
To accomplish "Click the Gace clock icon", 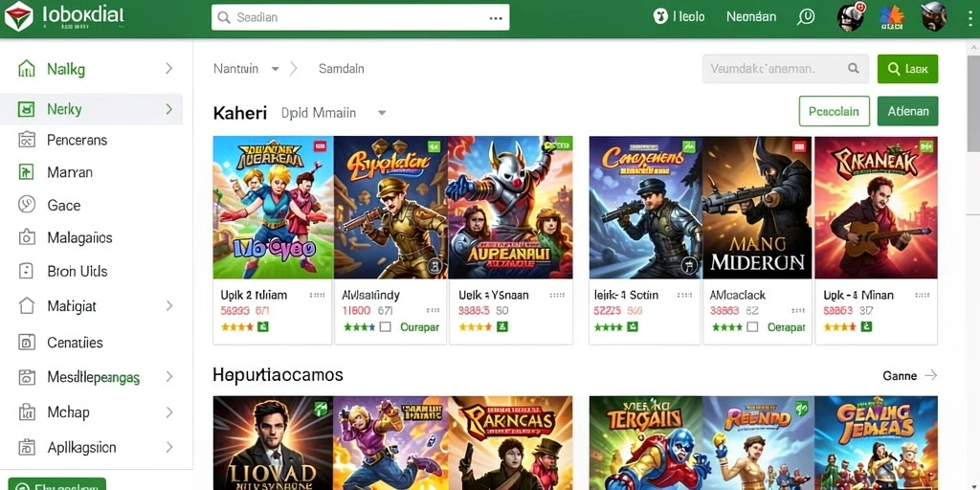I will click(x=26, y=205).
